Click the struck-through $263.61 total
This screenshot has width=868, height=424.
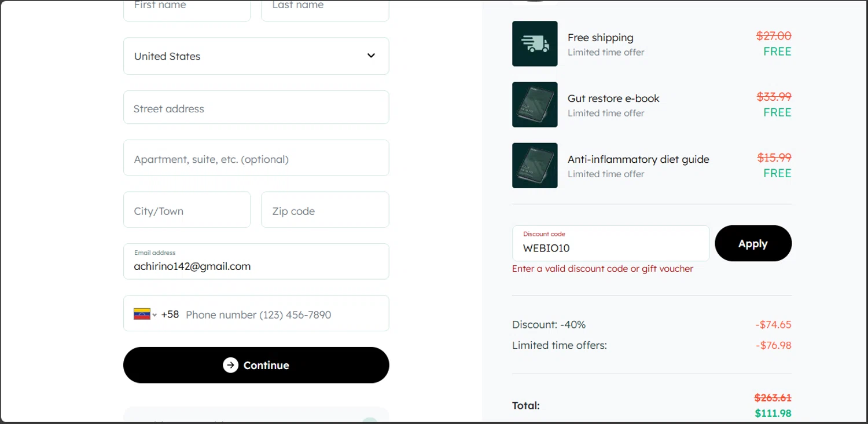point(773,398)
